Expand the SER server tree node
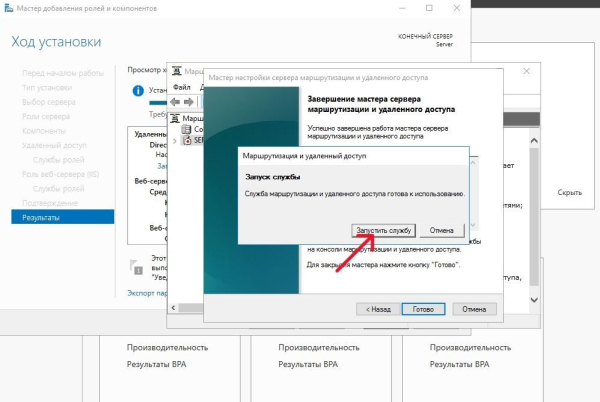This screenshot has height=402, width=600. point(174,141)
